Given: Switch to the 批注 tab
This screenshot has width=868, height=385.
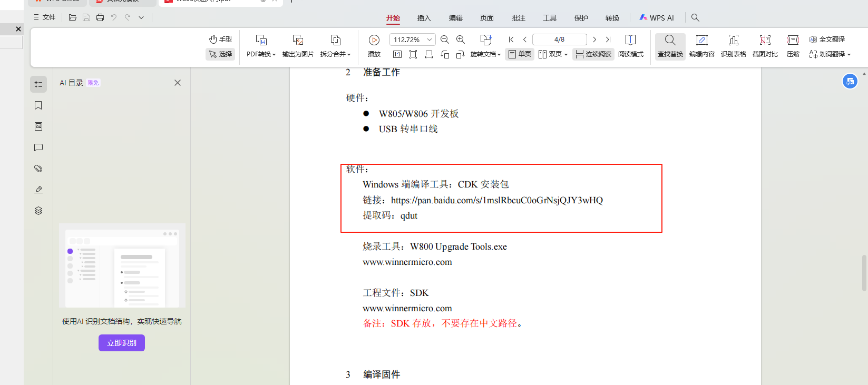Looking at the screenshot, I should (x=519, y=18).
